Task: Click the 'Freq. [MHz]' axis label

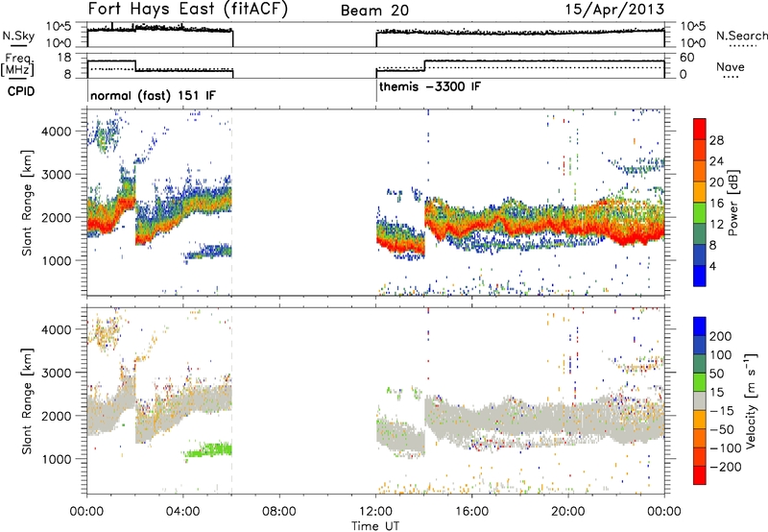Action: (17, 64)
